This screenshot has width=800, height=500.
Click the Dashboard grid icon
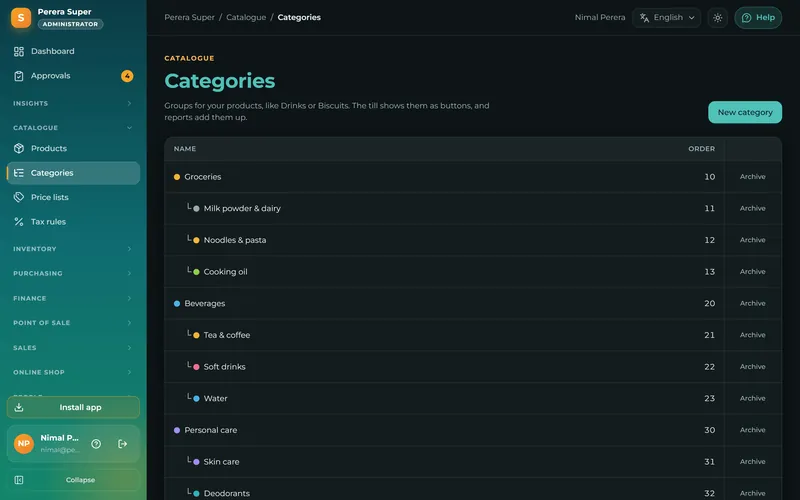19,52
